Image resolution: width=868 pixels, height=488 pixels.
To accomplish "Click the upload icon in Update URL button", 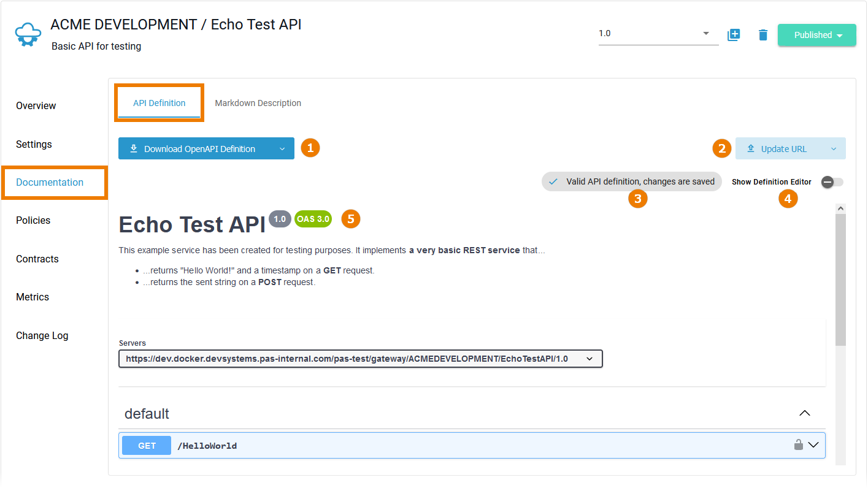I will pyautogui.click(x=751, y=148).
